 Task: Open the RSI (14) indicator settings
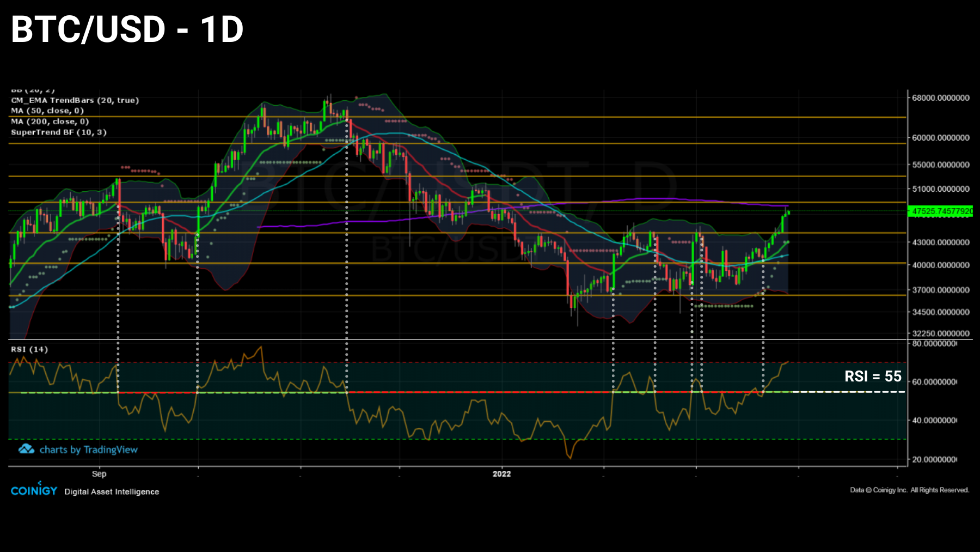pyautogui.click(x=30, y=348)
